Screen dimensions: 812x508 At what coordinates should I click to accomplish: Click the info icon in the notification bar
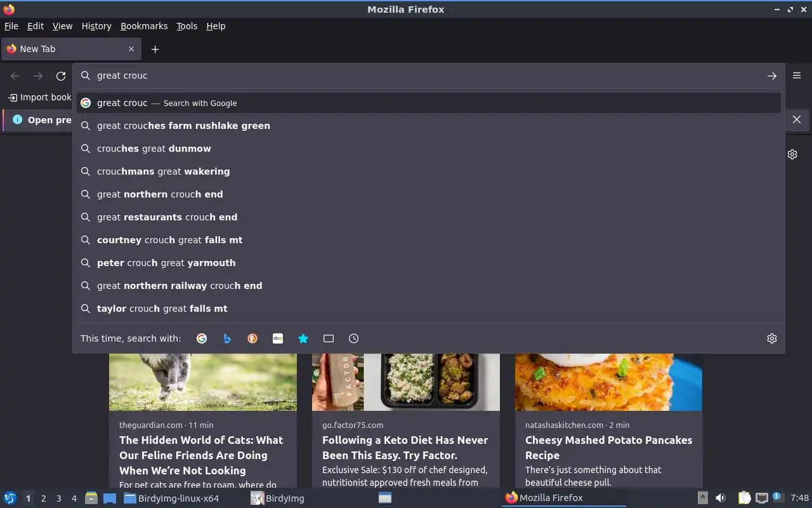click(17, 119)
